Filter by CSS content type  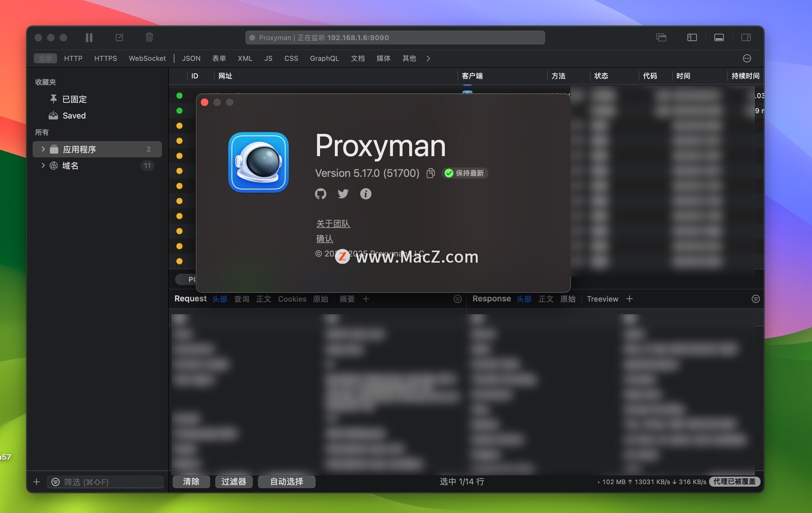pyautogui.click(x=291, y=58)
